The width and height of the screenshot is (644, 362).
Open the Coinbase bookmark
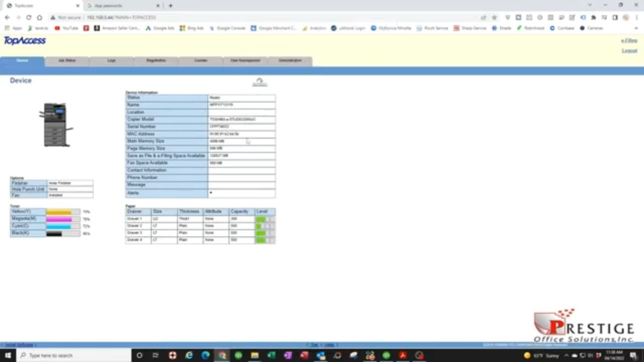coord(562,28)
